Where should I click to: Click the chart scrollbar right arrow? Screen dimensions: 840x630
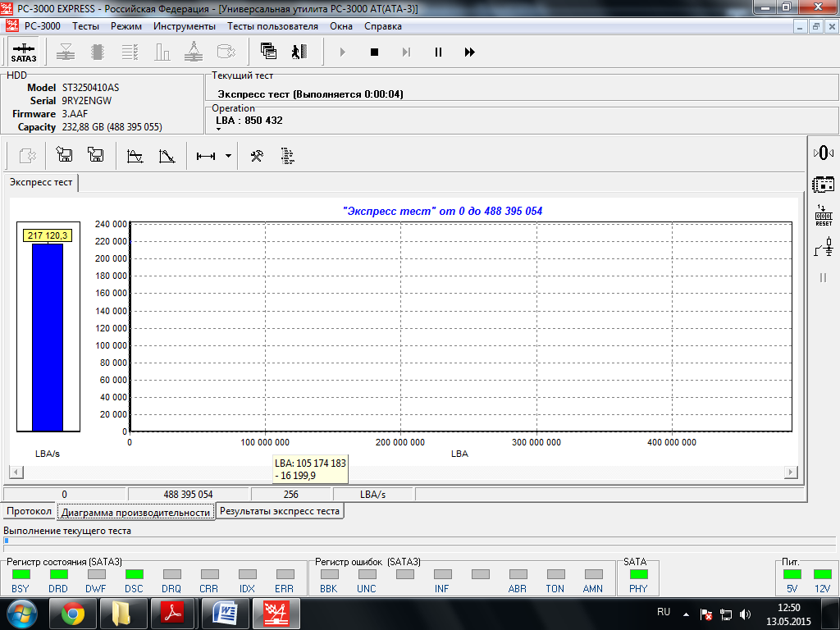pyautogui.click(x=791, y=472)
